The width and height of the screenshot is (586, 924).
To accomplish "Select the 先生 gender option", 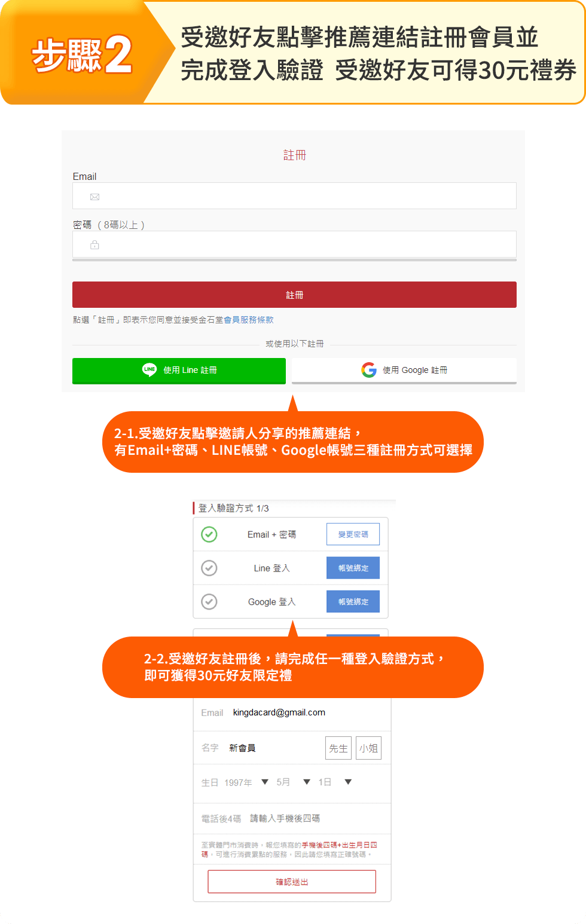I will coord(338,748).
